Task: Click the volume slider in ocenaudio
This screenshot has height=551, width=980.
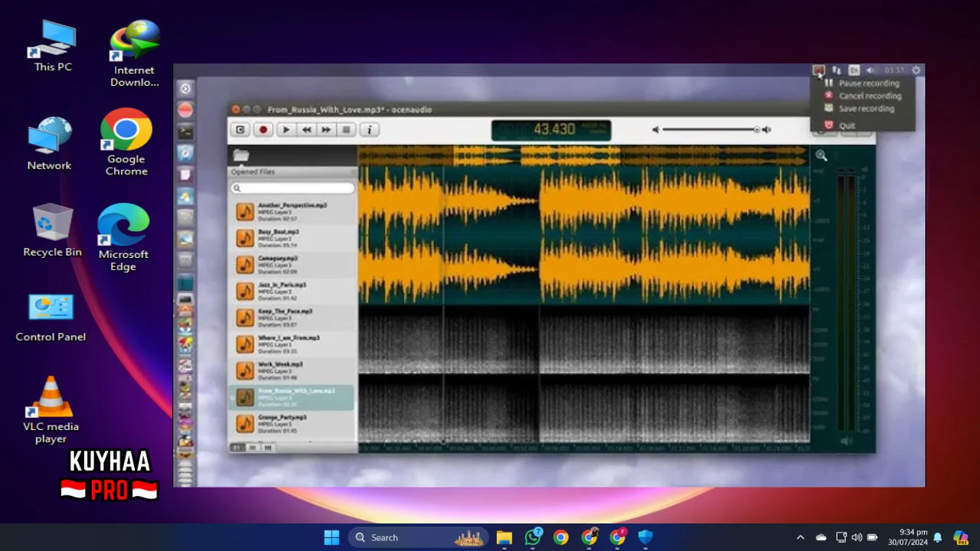Action: [x=711, y=130]
